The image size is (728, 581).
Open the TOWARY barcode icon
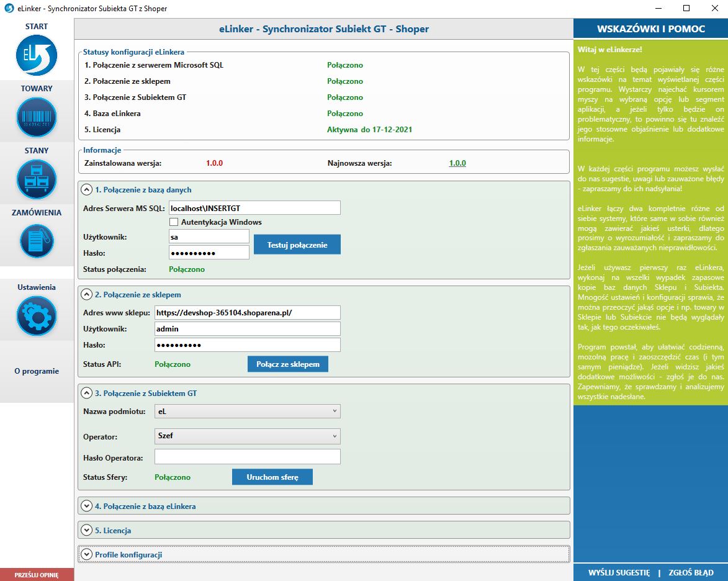[37, 117]
